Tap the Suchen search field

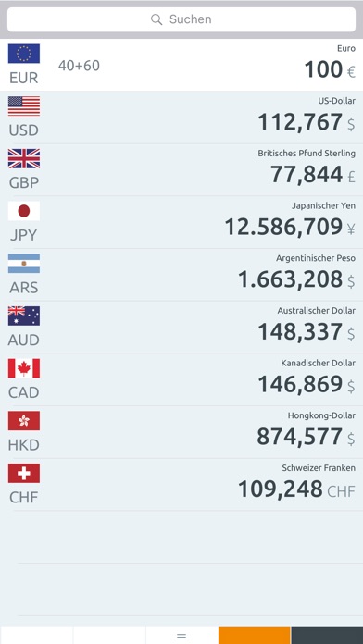(x=181, y=19)
